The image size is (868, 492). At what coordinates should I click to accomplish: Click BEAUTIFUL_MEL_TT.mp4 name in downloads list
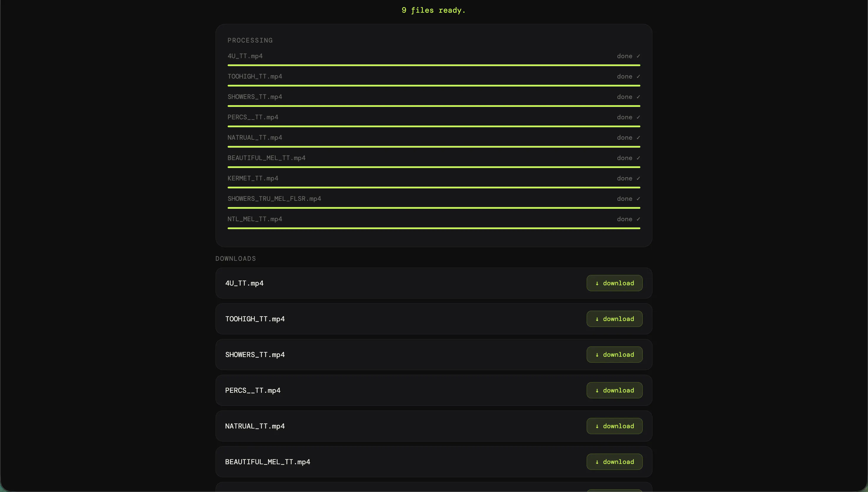coord(267,462)
